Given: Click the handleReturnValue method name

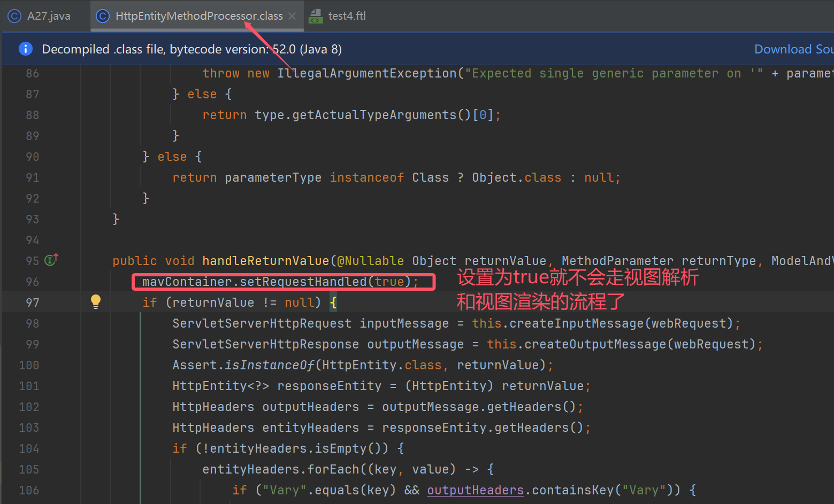Looking at the screenshot, I should (x=265, y=261).
